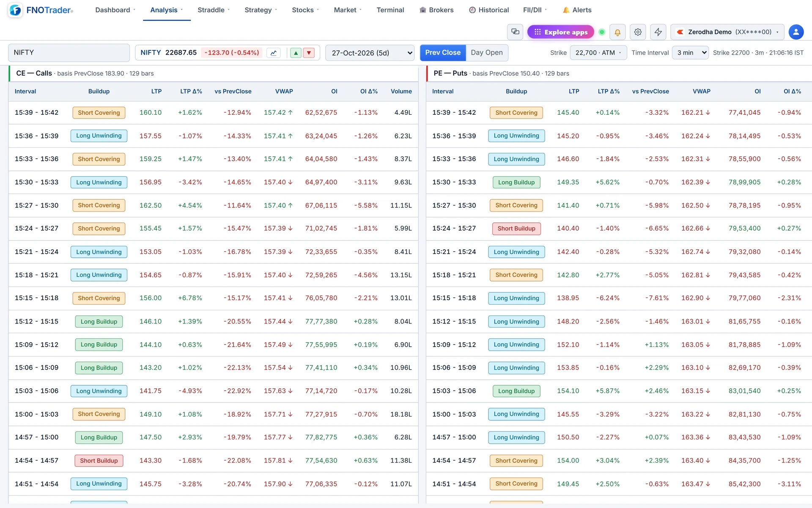Click the Explore apps button
This screenshot has width=812, height=508.
tap(561, 32)
